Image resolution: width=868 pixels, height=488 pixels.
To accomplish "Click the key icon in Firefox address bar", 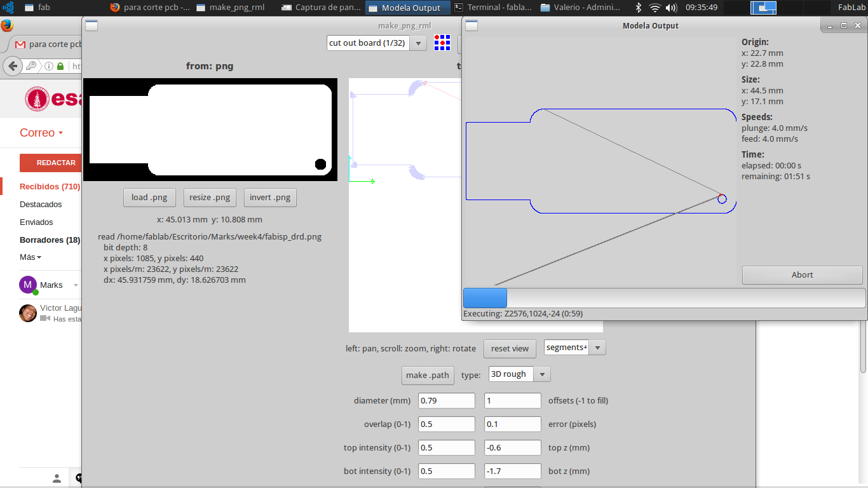I will click(31, 66).
